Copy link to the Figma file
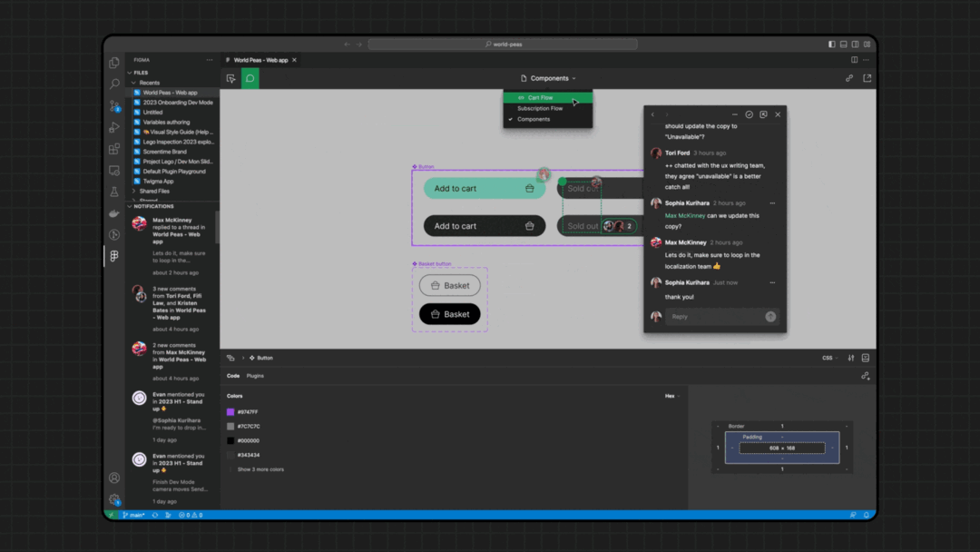Viewport: 980px width, 552px height. click(x=849, y=78)
